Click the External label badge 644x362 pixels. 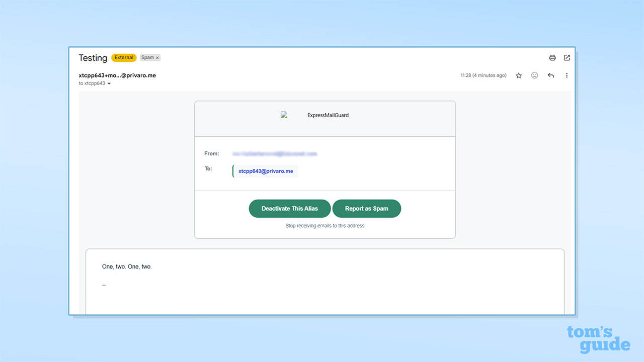[x=124, y=57]
